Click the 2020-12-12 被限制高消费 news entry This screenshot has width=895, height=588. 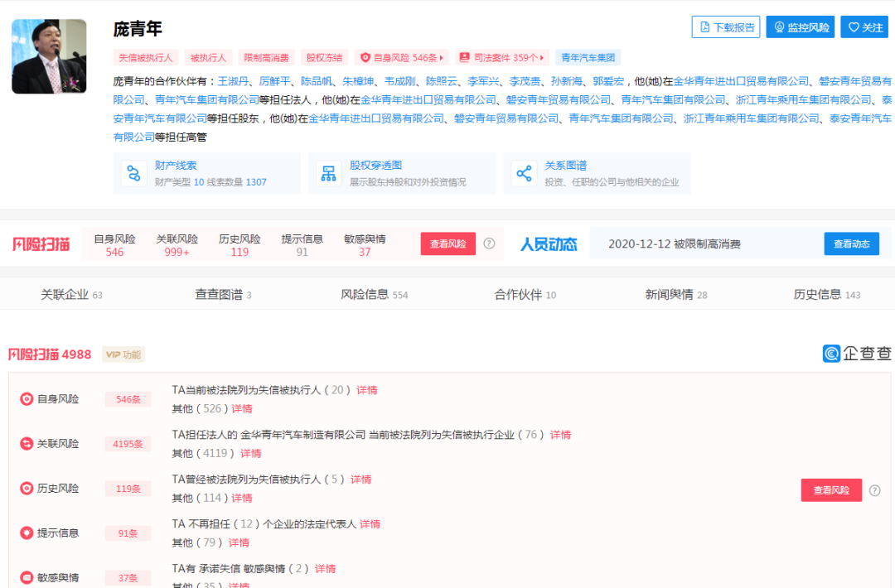[674, 244]
